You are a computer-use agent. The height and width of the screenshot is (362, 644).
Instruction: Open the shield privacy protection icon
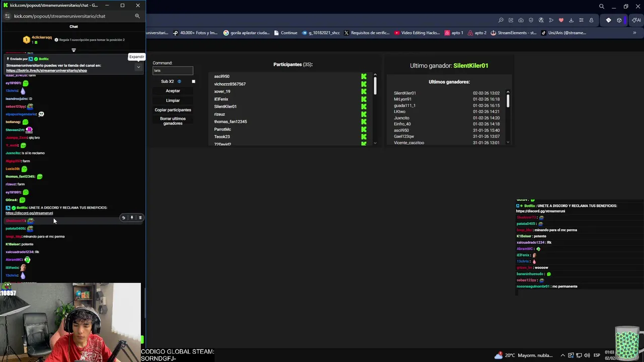pos(531,20)
